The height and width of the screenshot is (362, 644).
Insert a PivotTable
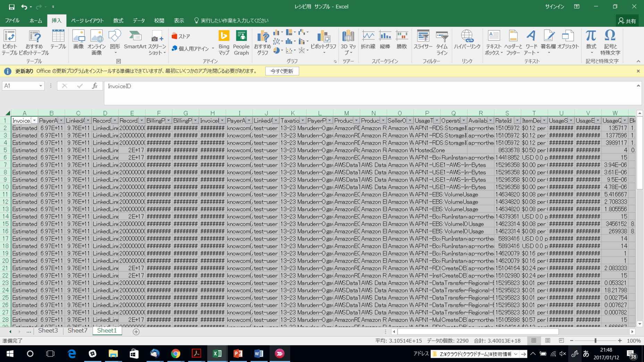point(9,42)
